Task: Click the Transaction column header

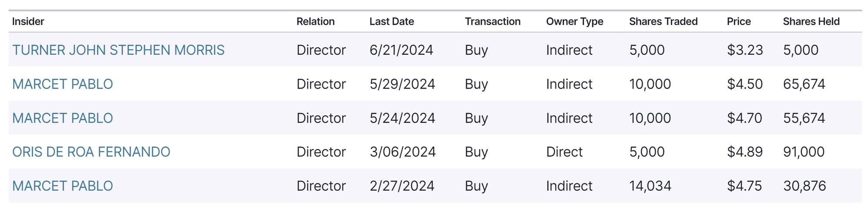Action: tap(493, 21)
